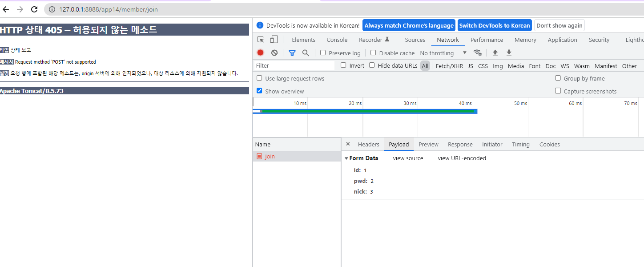Open the request Preview tab
This screenshot has width=644, height=267.
tap(429, 144)
